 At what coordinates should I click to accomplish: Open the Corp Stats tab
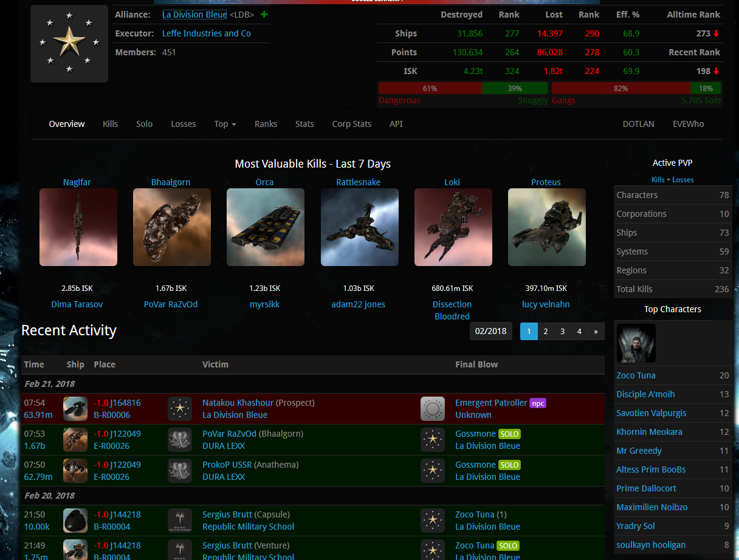tap(352, 124)
